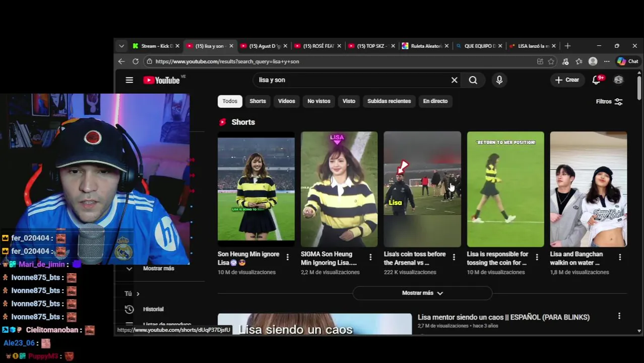The image size is (644, 363).
Task: Select the No vistos filter chip
Action: click(319, 101)
